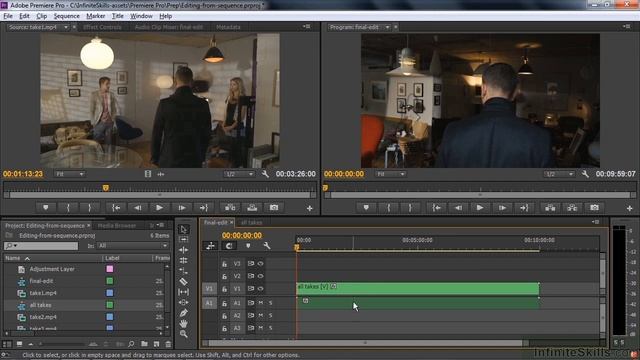Click Overwrite button in Source monitor
The width and height of the screenshot is (640, 360).
252,208
